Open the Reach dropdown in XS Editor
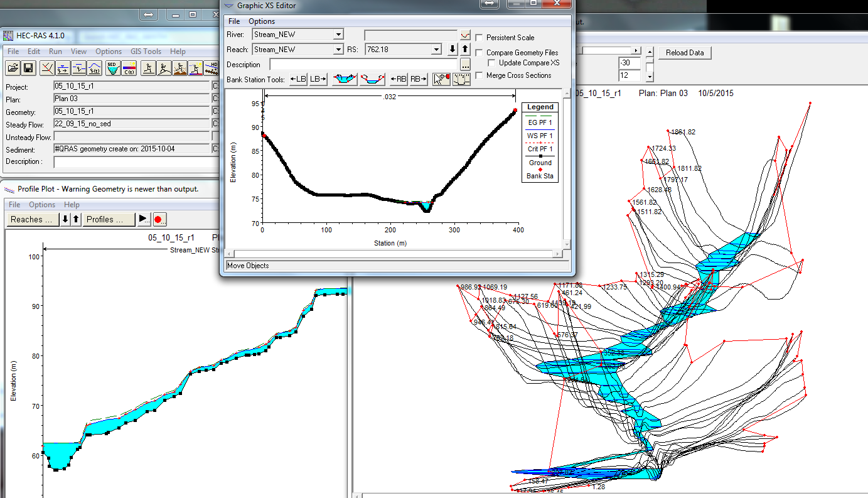Image resolution: width=868 pixels, height=498 pixels. pos(338,49)
